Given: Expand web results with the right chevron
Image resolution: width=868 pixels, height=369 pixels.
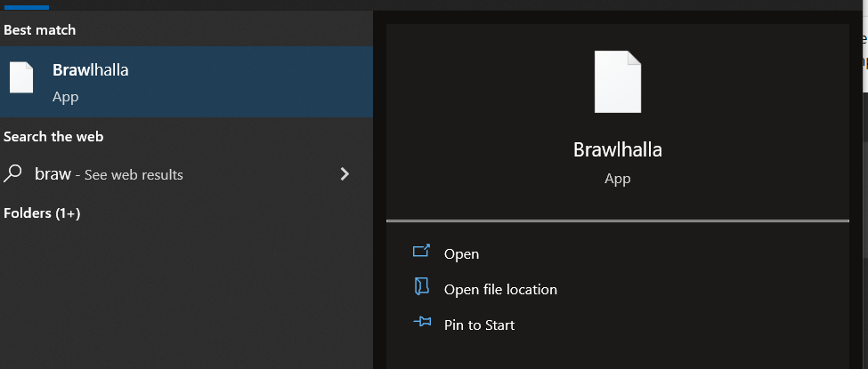Looking at the screenshot, I should coord(345,174).
